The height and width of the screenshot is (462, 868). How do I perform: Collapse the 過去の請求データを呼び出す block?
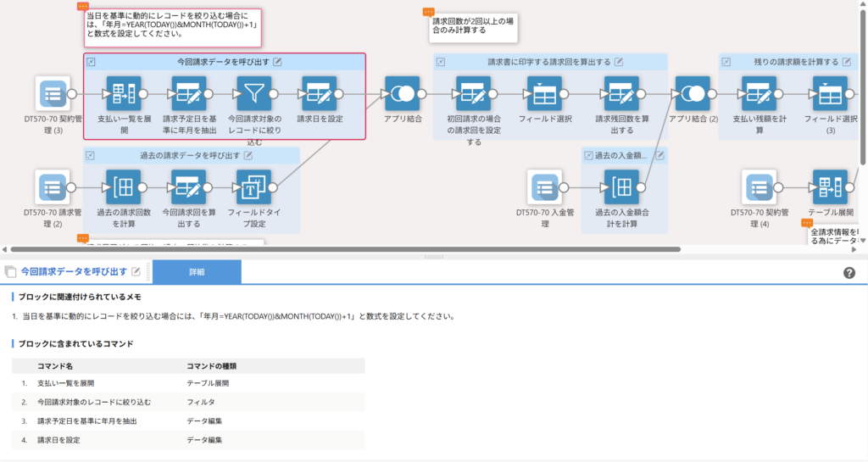tap(90, 155)
